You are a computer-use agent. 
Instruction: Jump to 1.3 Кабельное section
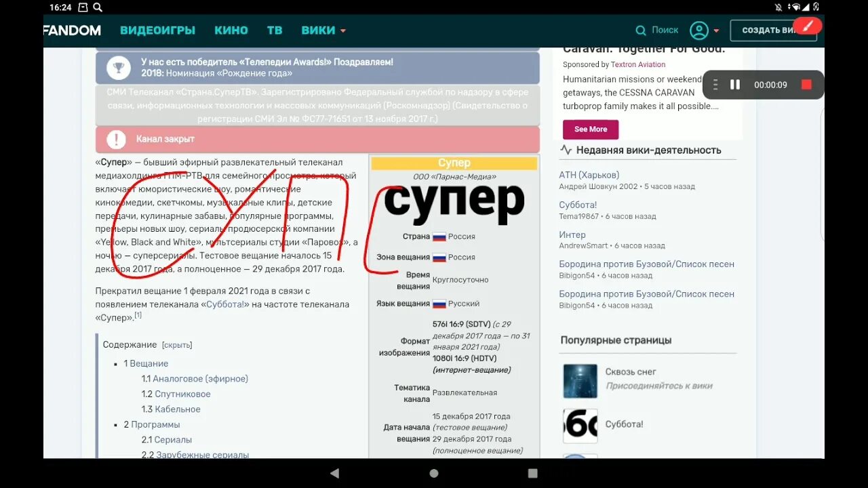coord(171,409)
